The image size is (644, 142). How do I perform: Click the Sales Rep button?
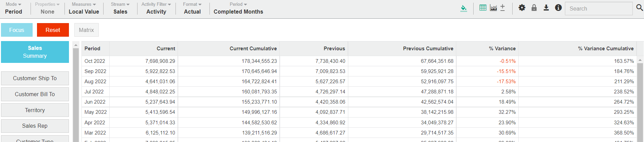pyautogui.click(x=35, y=126)
